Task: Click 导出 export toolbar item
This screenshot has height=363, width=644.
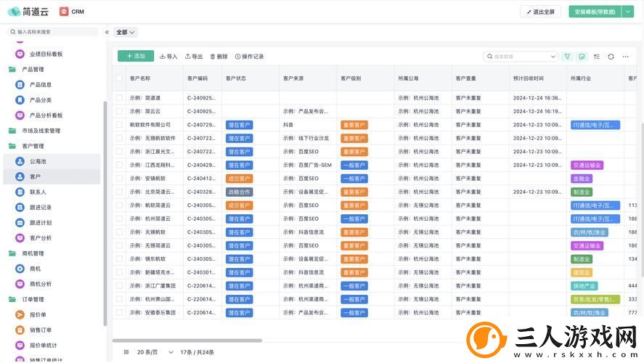Action: (194, 56)
